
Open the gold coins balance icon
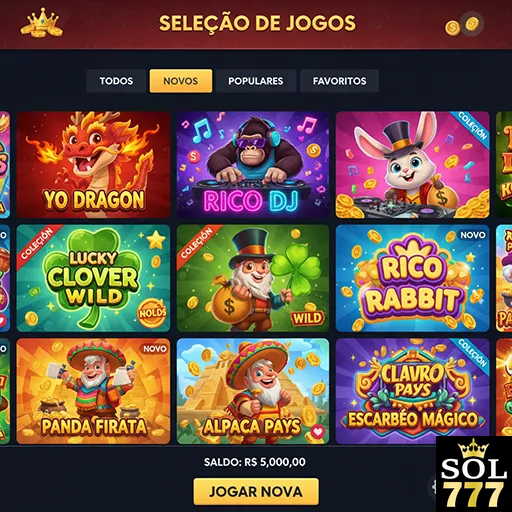click(464, 25)
